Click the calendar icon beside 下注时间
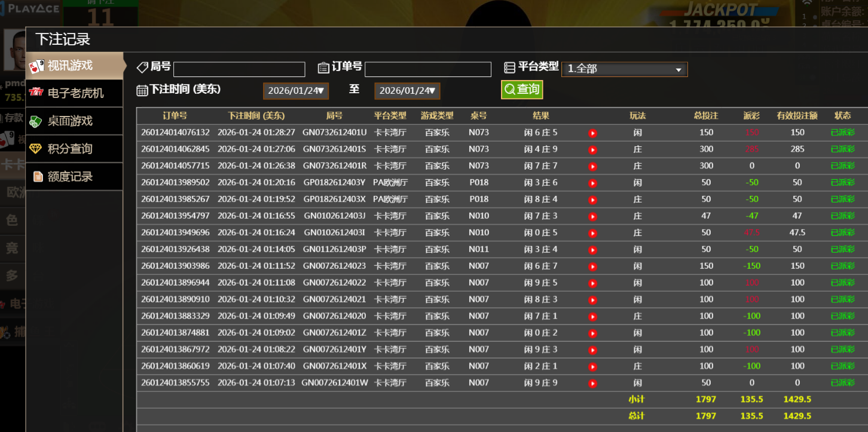Viewport: 868px width, 432px height. [142, 90]
